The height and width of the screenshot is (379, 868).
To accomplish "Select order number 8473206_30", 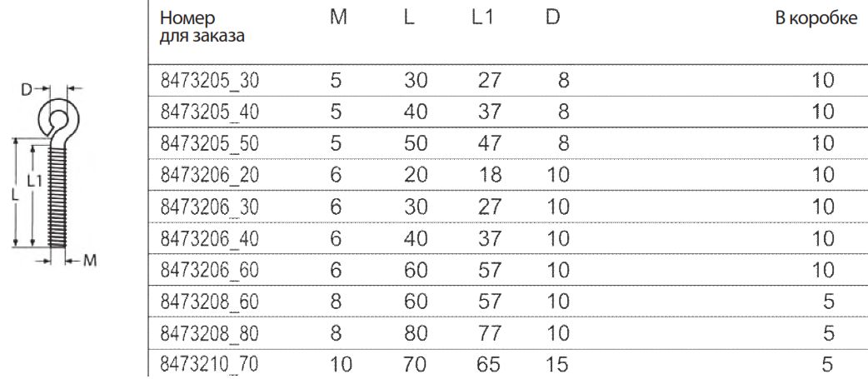I will coord(210,207).
